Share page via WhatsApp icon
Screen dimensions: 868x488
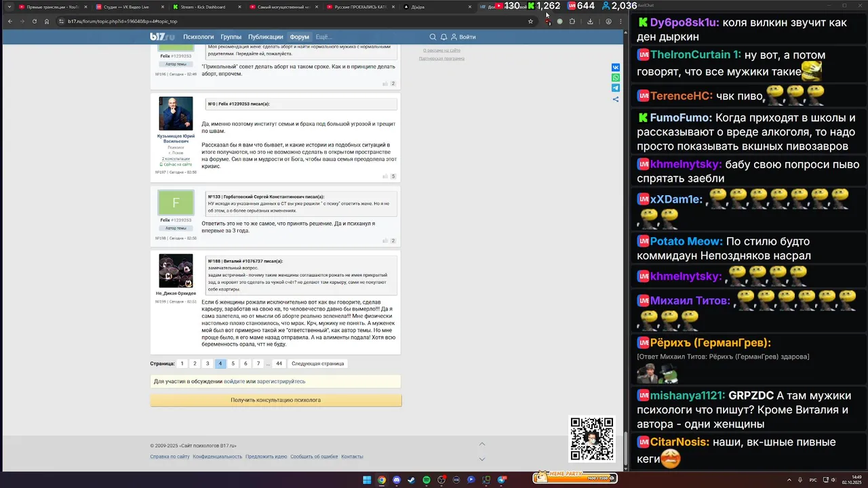[616, 78]
